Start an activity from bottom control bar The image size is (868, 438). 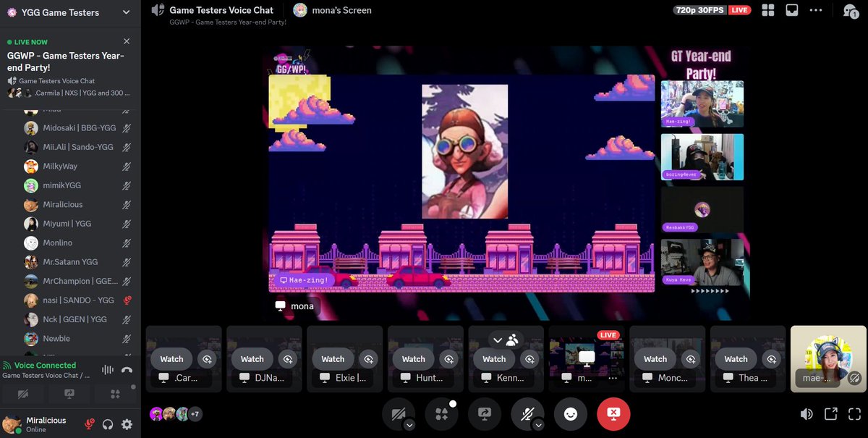click(442, 414)
